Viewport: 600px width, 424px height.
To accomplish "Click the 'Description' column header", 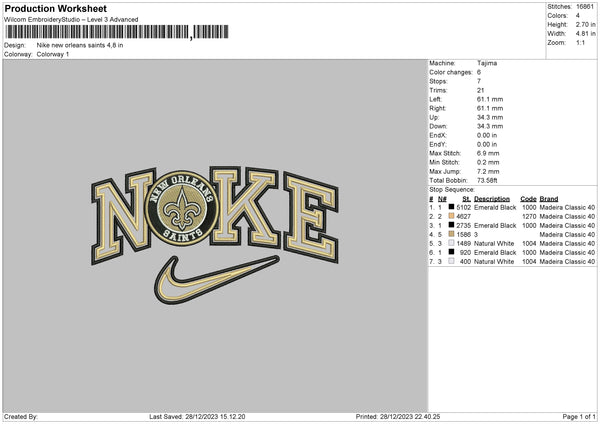I will [492, 199].
